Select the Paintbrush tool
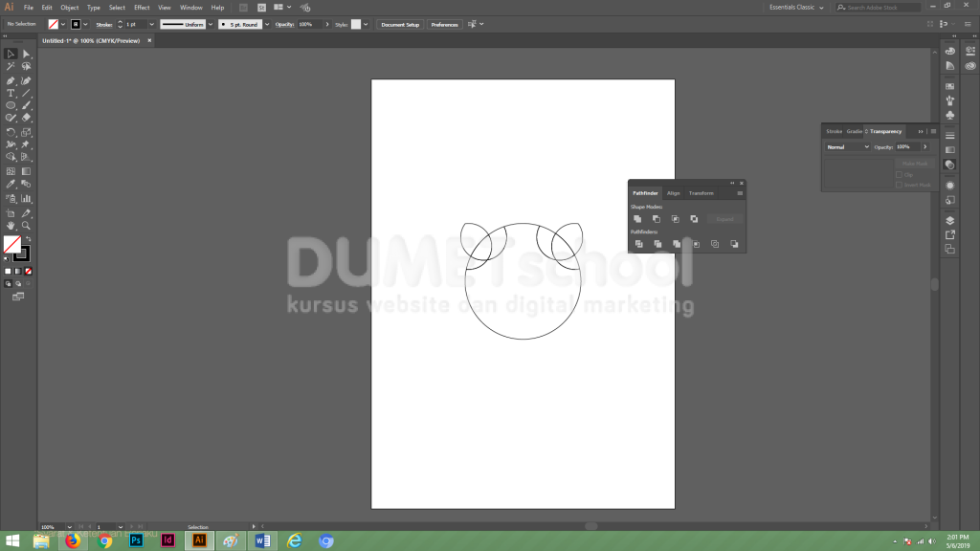This screenshot has width=980, height=551. point(26,105)
